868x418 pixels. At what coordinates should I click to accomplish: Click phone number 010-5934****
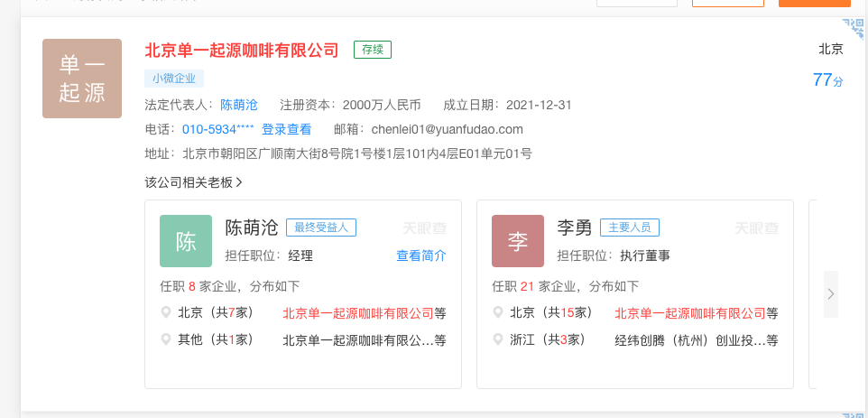pos(218,129)
